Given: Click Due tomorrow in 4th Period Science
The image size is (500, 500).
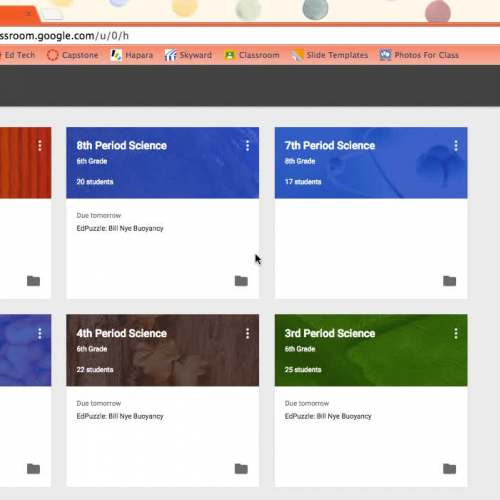Looking at the screenshot, I should (99, 403).
